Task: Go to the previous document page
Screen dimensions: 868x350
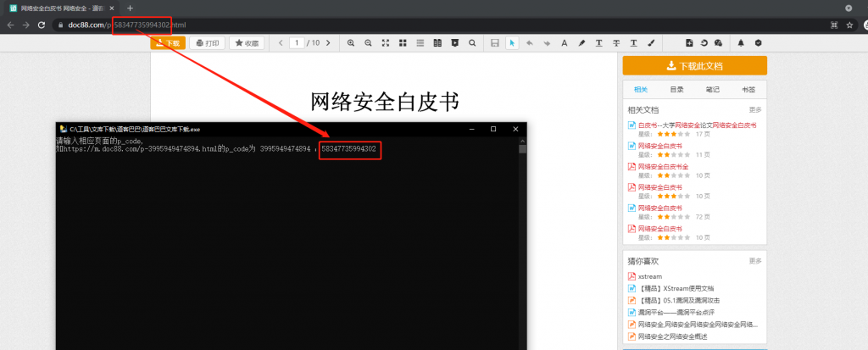Action: 281,42
